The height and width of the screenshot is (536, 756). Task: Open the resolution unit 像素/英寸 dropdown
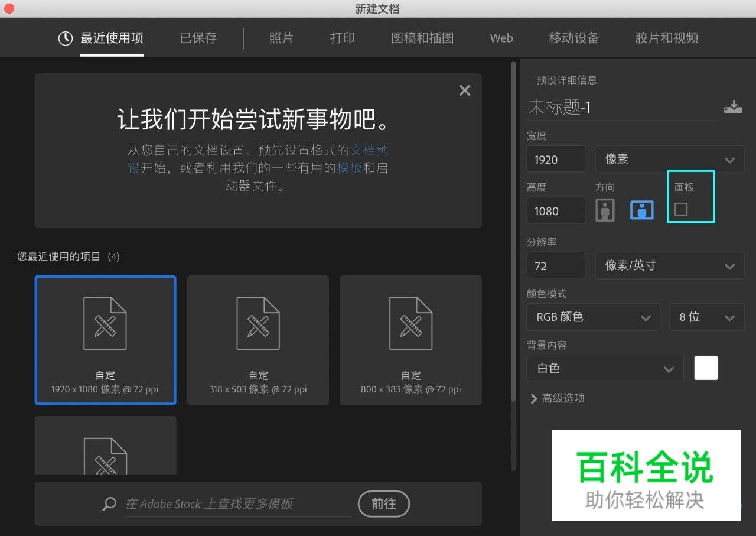pos(669,266)
